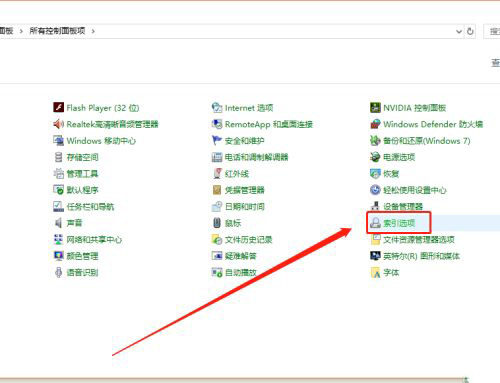The height and width of the screenshot is (383, 500).
Task: Open the RemoteApp 和桌面连接 icon
Action: point(217,124)
